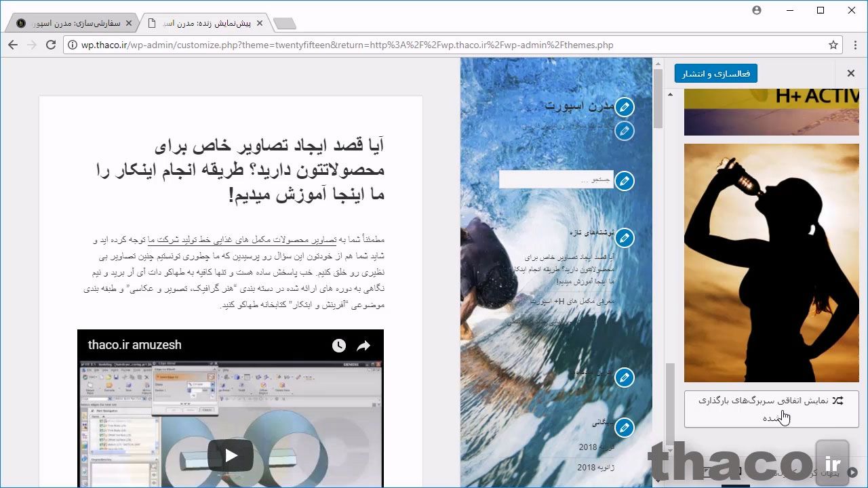Open معرفی مکمل های H+ اسپورت post link

point(571,301)
